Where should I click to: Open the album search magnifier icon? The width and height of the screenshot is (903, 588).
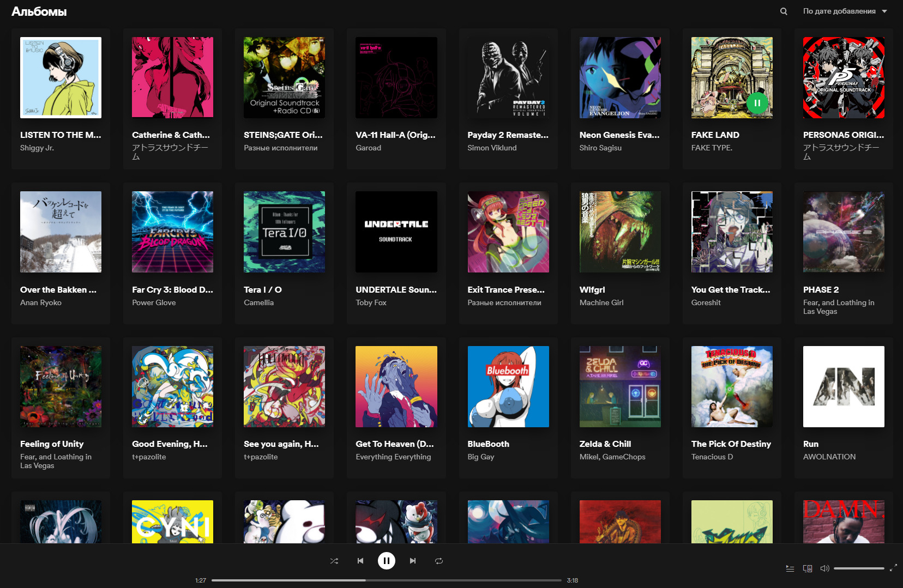pos(784,11)
